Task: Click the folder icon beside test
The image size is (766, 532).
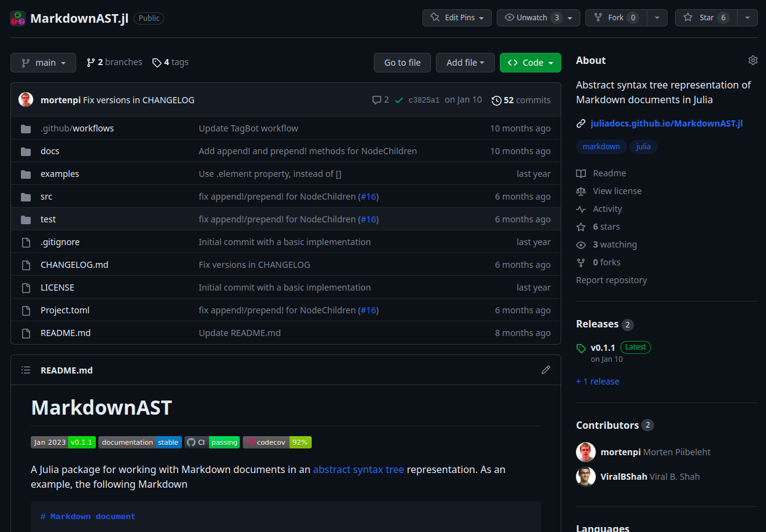Action: tap(26, 219)
